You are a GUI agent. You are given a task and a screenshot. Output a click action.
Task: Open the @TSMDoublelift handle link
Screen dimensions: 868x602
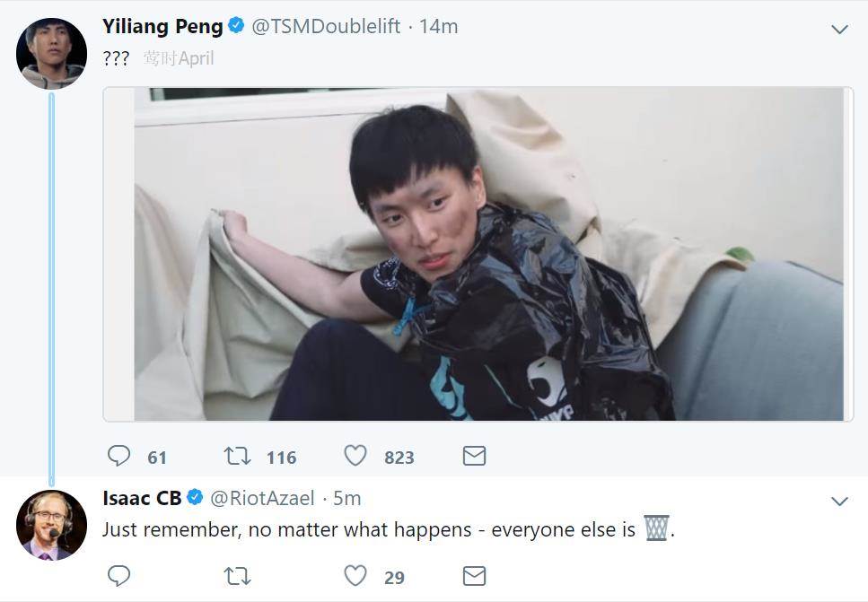point(326,27)
